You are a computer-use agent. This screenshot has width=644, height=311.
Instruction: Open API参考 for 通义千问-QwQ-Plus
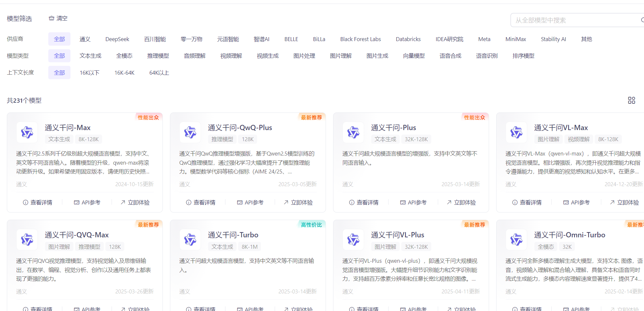point(250,202)
